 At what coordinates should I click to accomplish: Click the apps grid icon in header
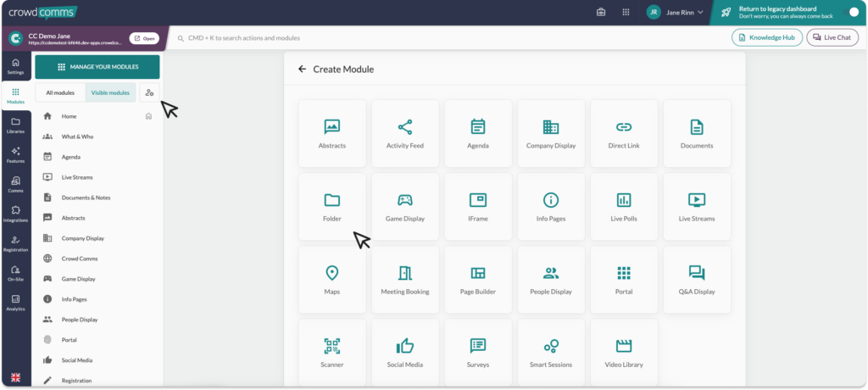[626, 13]
